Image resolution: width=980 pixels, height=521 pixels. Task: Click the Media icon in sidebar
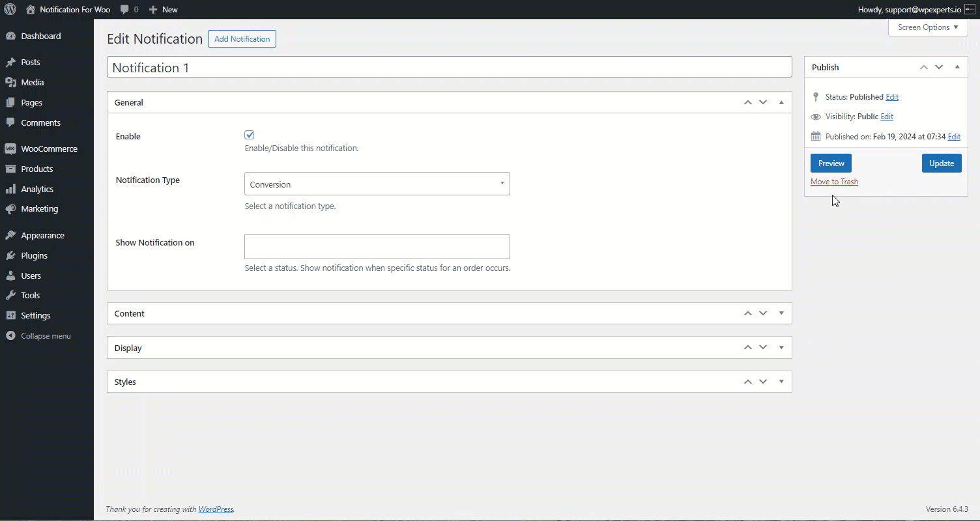(10, 83)
